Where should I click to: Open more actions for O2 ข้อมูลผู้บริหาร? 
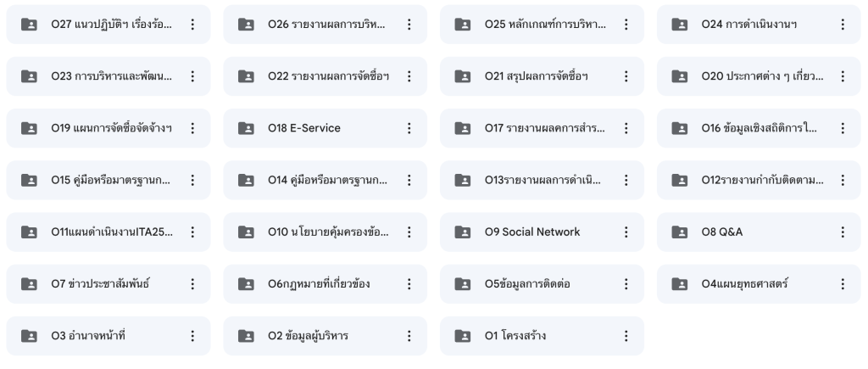point(409,336)
